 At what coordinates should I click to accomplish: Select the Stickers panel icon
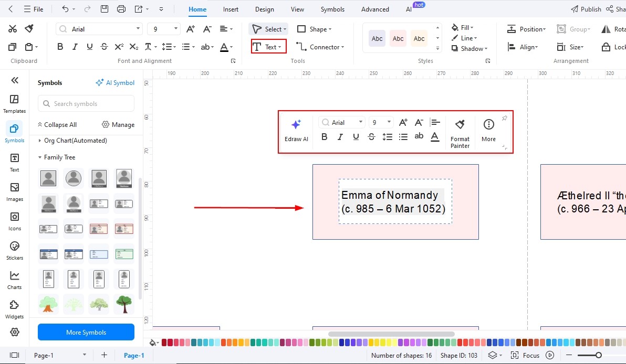pos(14,249)
